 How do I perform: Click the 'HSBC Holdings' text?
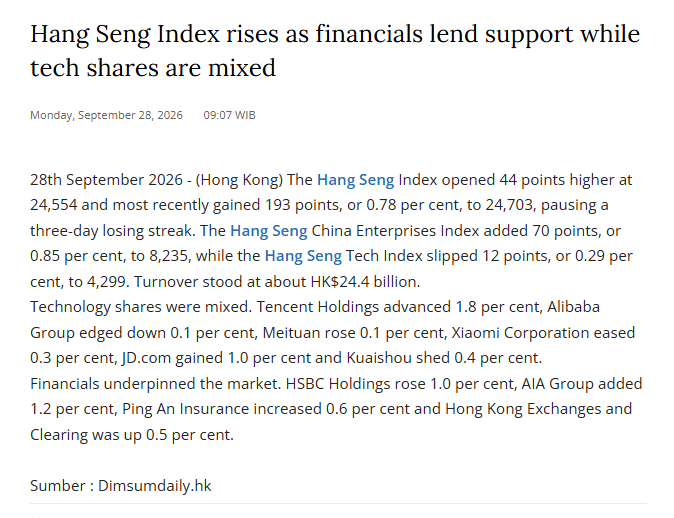[x=334, y=383]
